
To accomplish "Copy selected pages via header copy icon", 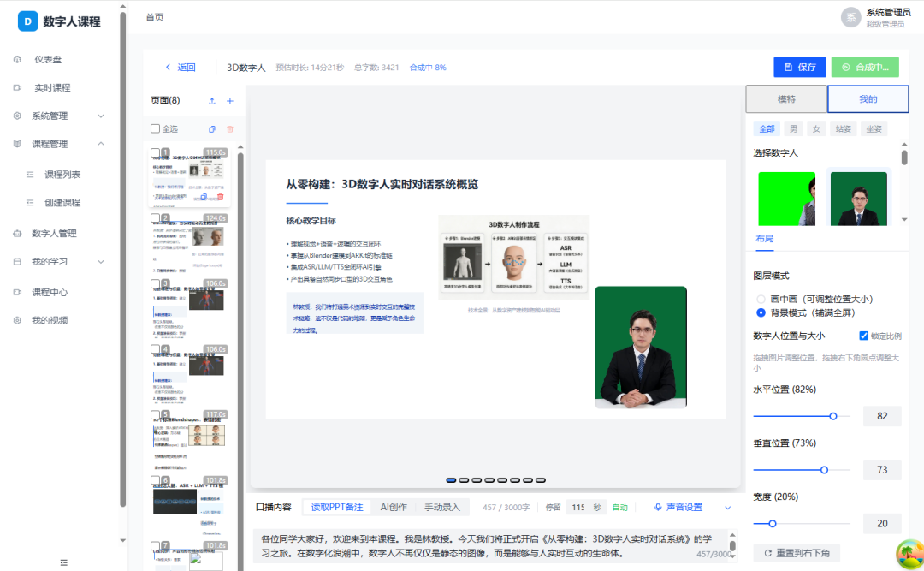I will [x=212, y=129].
